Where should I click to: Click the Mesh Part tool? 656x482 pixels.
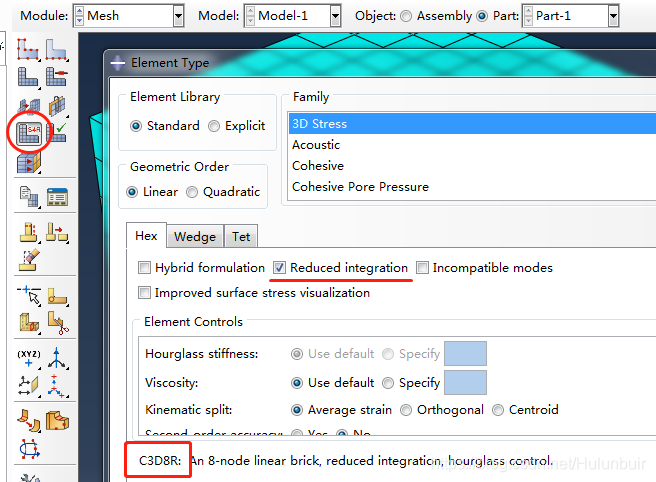pos(28,76)
